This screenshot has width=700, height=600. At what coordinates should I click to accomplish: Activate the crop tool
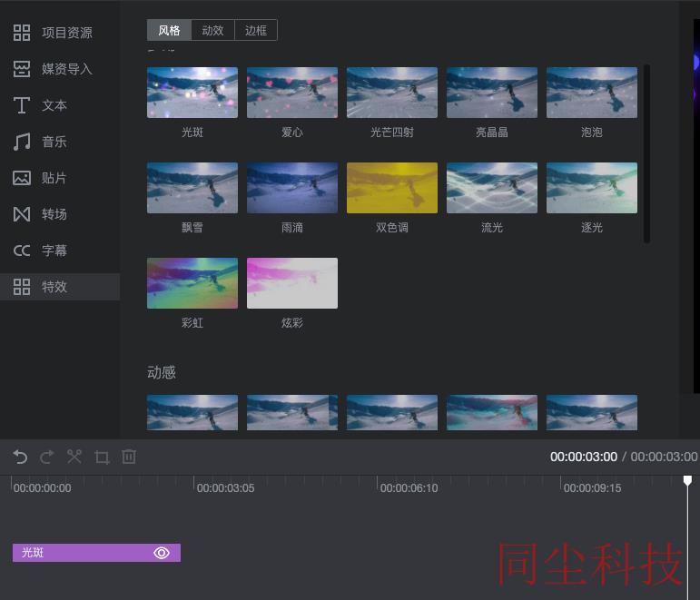coord(102,457)
